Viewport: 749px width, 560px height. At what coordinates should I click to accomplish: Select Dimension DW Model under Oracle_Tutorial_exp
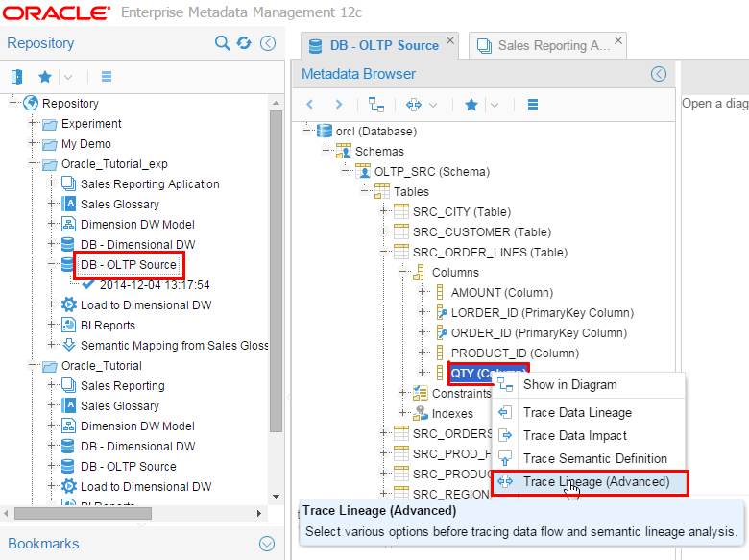pos(137,225)
